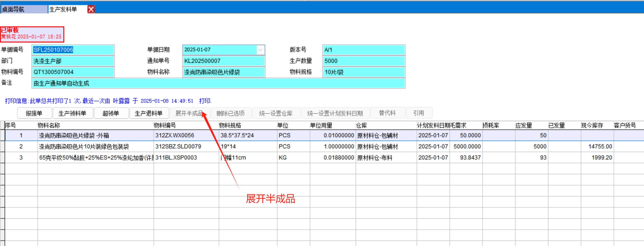Switch to the 桌面导航 tab

24,9
